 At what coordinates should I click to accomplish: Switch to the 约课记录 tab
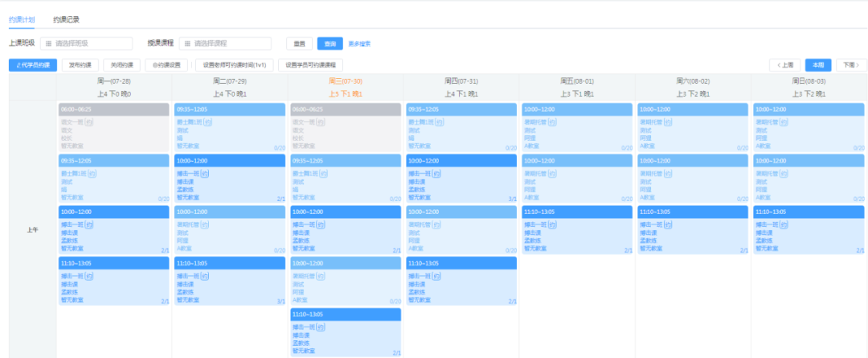point(67,19)
